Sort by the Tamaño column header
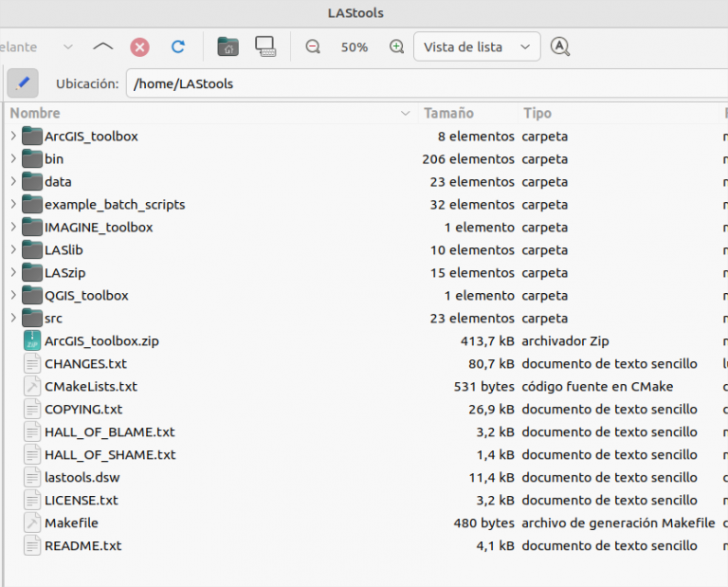 (448, 114)
